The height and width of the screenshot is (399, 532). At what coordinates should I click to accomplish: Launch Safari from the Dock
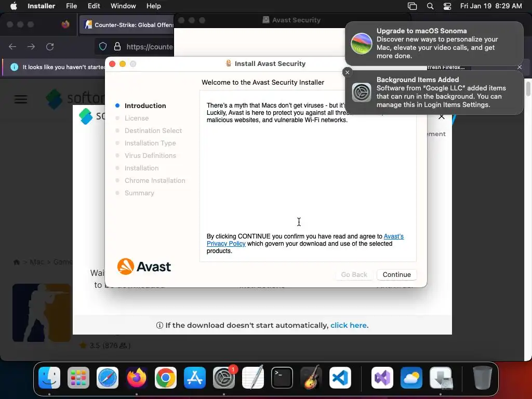point(108,378)
